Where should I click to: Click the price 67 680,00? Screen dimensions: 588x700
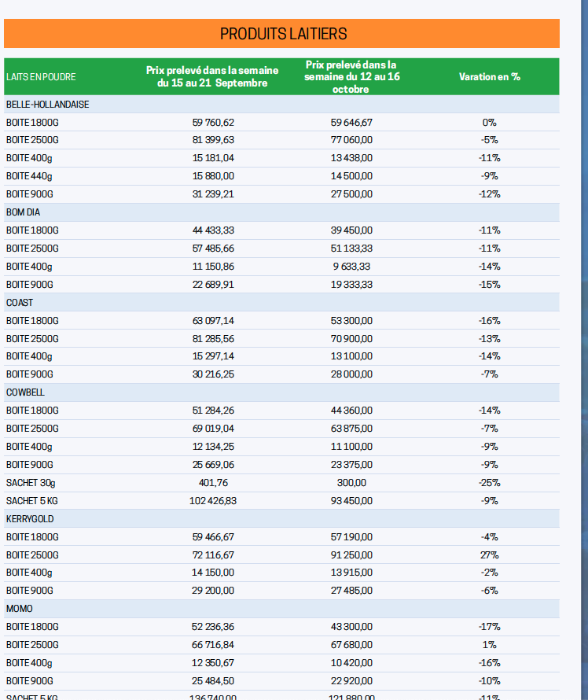click(x=351, y=645)
